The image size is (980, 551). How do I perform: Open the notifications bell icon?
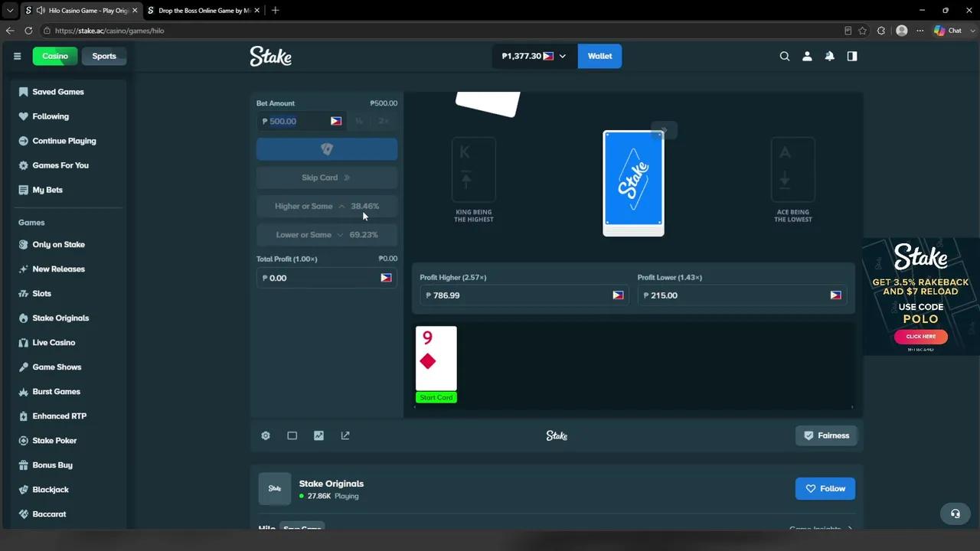coord(829,56)
